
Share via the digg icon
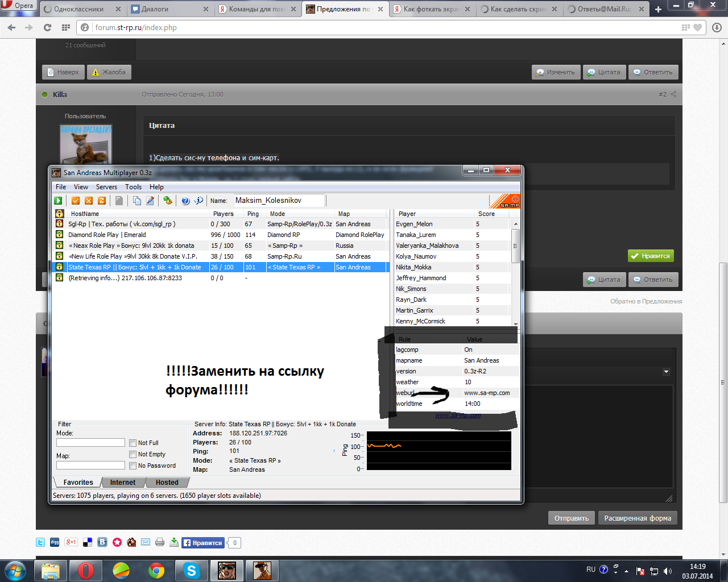pos(55,542)
